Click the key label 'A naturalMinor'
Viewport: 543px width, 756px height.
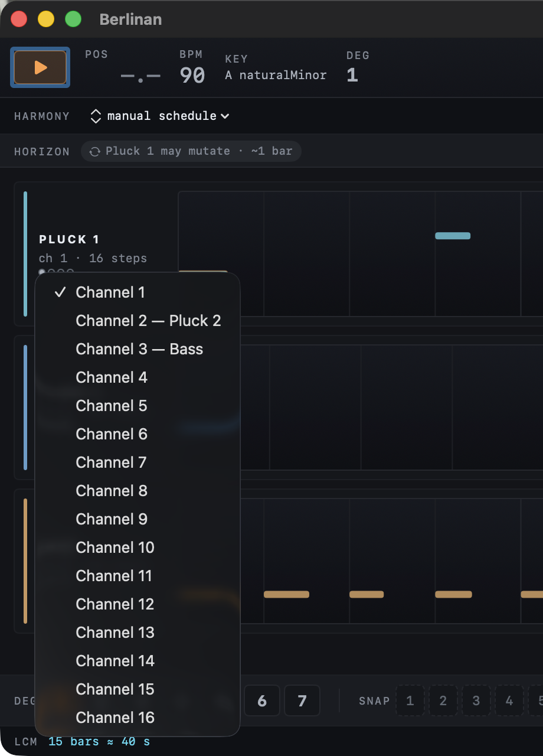[276, 75]
